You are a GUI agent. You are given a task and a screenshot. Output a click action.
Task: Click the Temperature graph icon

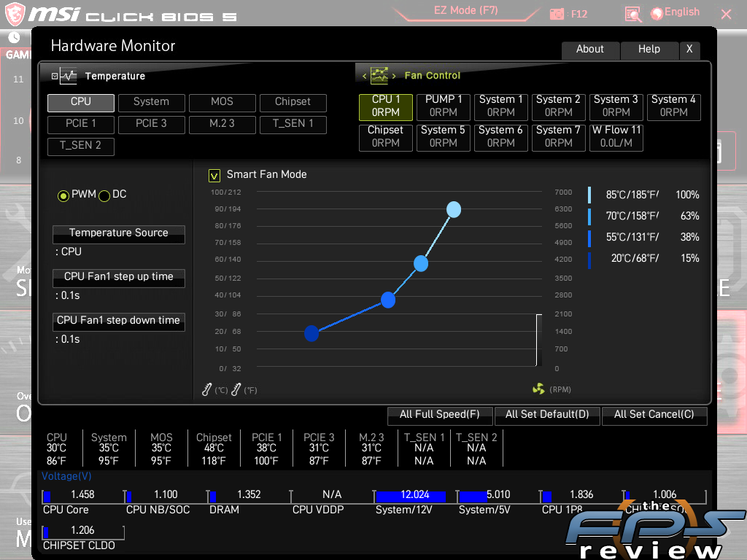(x=68, y=76)
